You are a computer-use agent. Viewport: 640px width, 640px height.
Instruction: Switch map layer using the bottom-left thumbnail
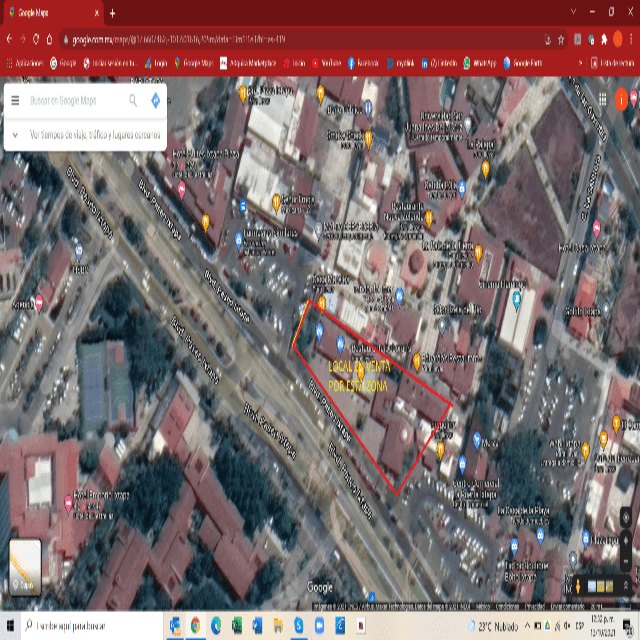click(x=25, y=566)
